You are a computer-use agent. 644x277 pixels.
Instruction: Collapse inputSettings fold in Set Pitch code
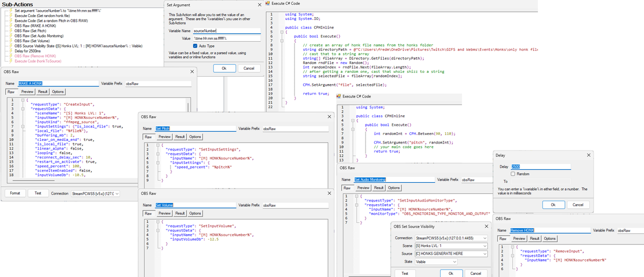pos(158,162)
